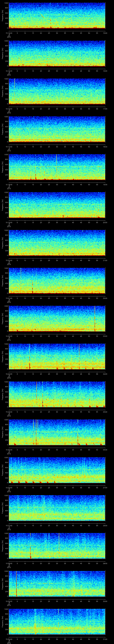Click the "15:24:00" start time label
114x644 pixels.
(9, 412)
